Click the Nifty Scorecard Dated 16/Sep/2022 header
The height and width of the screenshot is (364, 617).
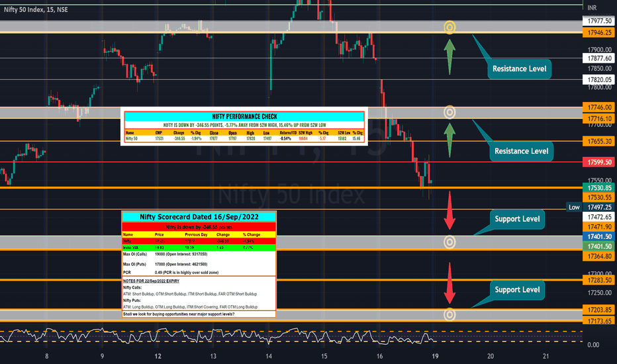pyautogui.click(x=199, y=217)
